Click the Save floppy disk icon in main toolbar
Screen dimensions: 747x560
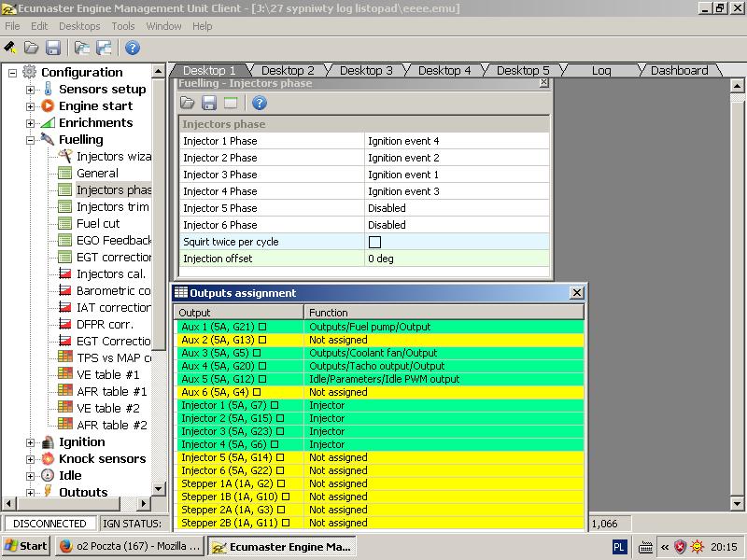(53, 48)
